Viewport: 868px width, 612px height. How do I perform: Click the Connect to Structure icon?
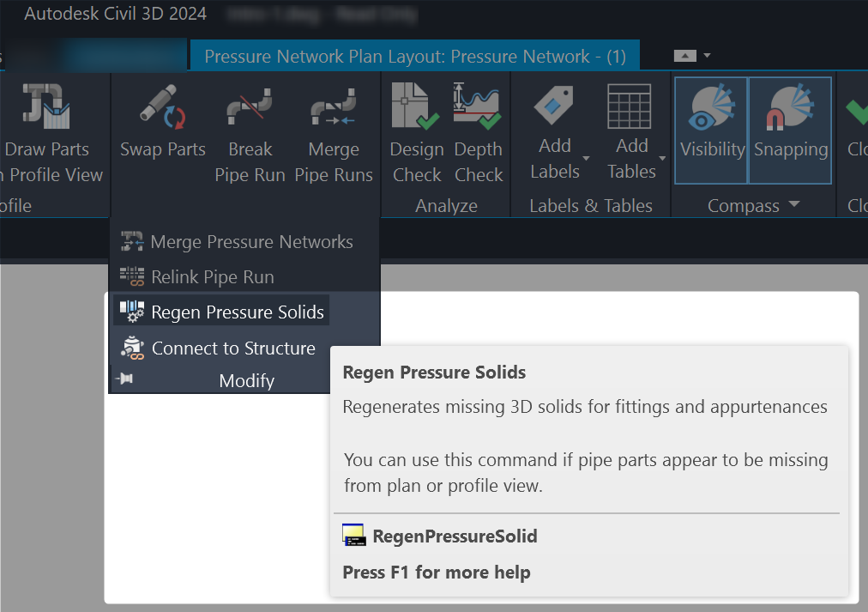click(x=132, y=348)
